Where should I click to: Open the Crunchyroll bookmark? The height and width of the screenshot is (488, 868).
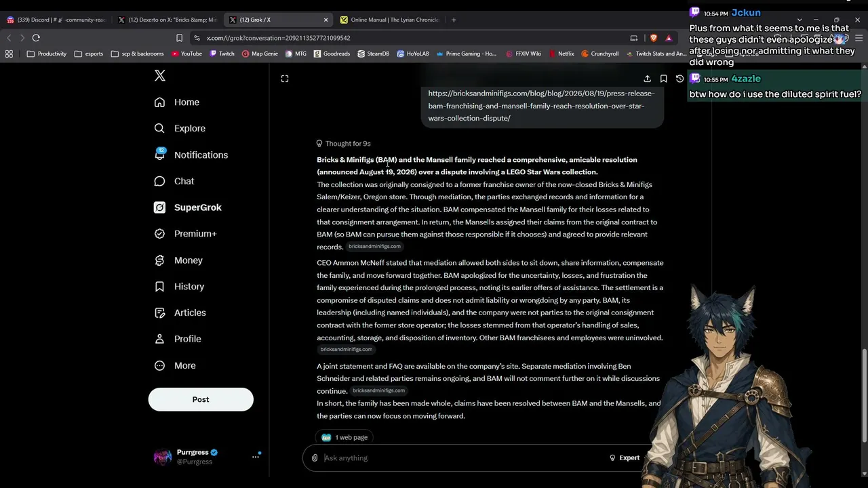(599, 54)
